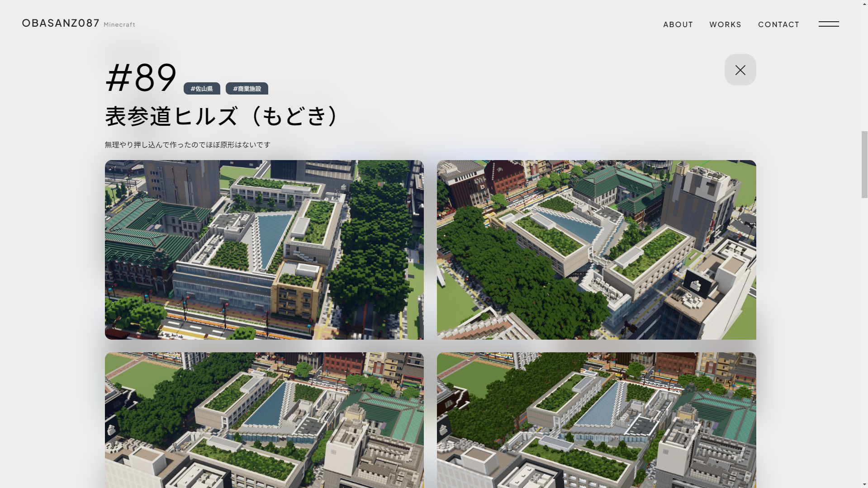The width and height of the screenshot is (868, 488).
Task: Click the OBASANZ087 site logo
Action: pyautogui.click(x=61, y=23)
